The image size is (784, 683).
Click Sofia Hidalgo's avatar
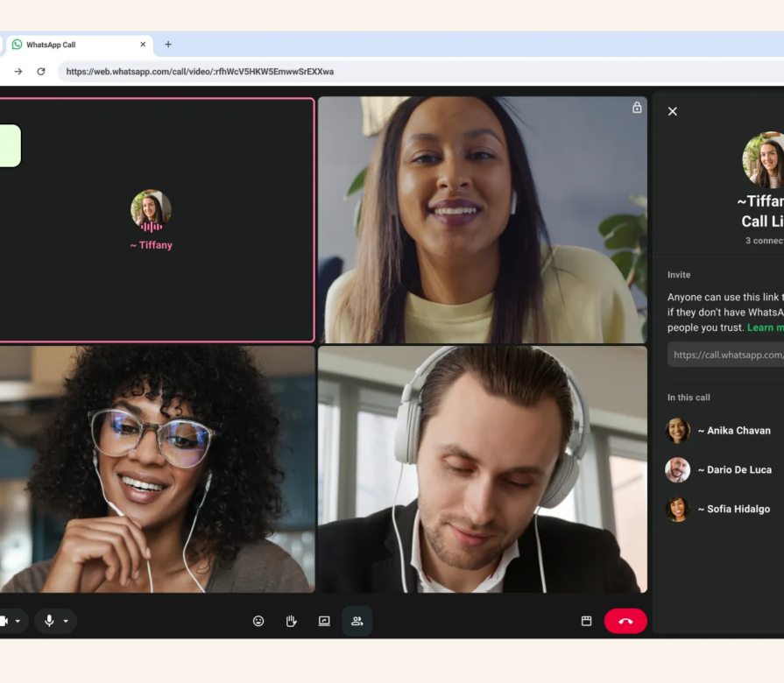tap(677, 509)
